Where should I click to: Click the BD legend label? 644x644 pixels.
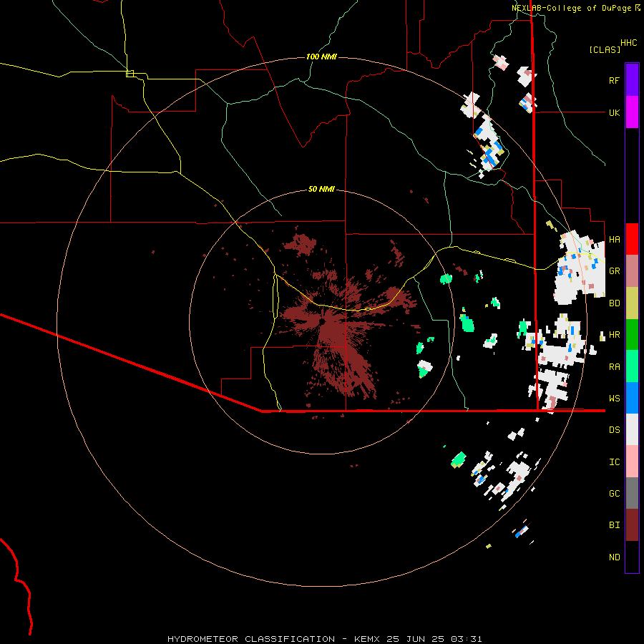pos(614,303)
